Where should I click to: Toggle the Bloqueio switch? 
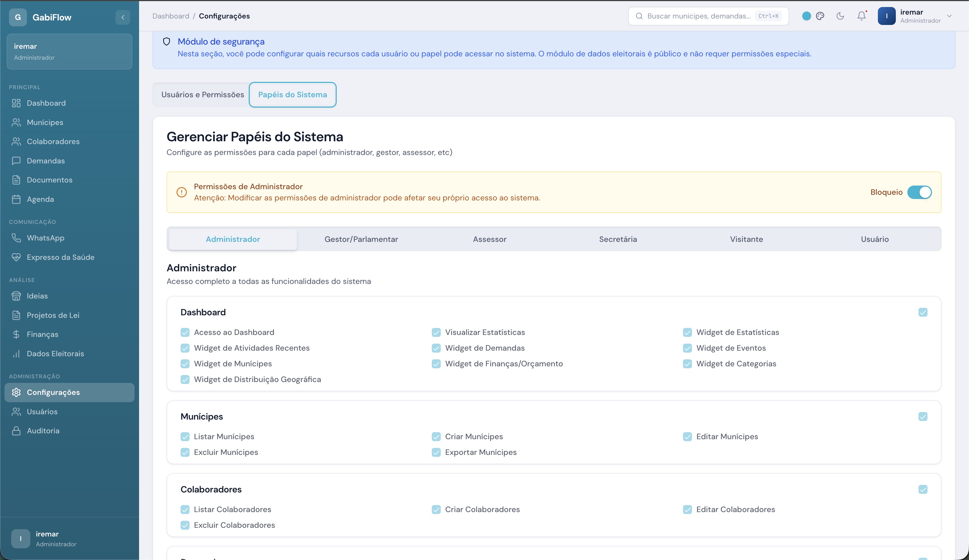(919, 192)
